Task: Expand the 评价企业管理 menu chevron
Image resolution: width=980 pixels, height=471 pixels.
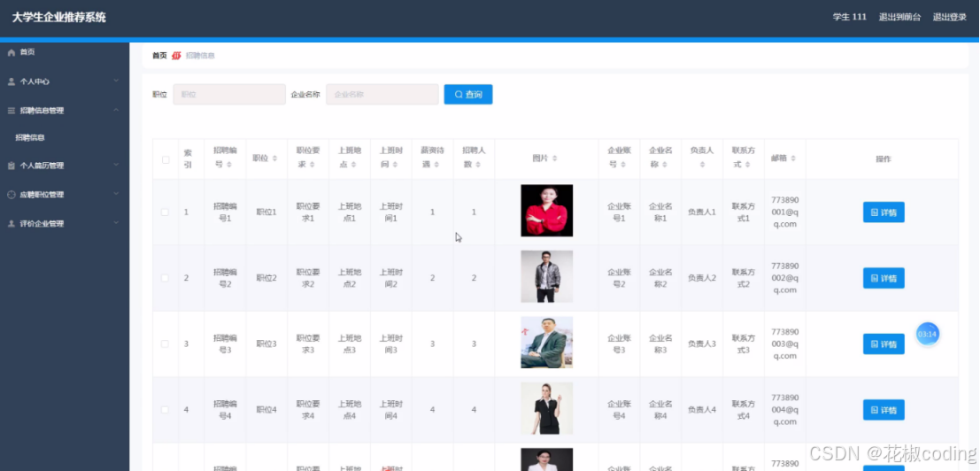Action: (116, 223)
